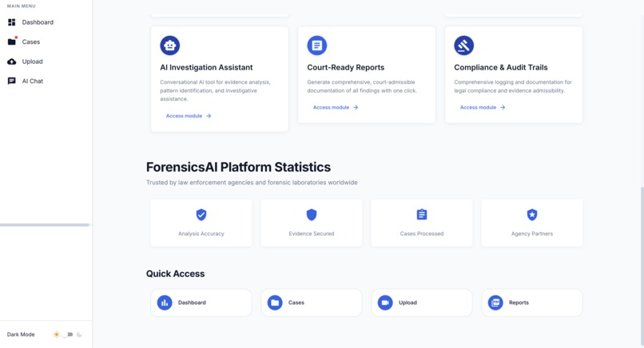Click the bar chart icon in Quick Access Dashboard

(x=165, y=303)
